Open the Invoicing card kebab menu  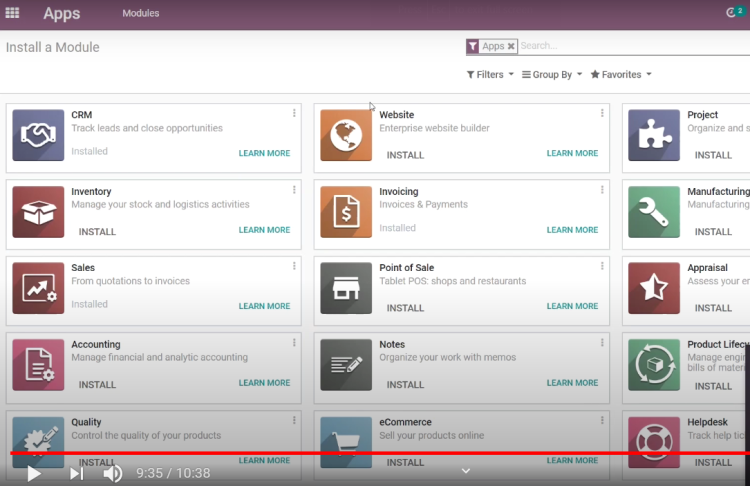pos(602,189)
